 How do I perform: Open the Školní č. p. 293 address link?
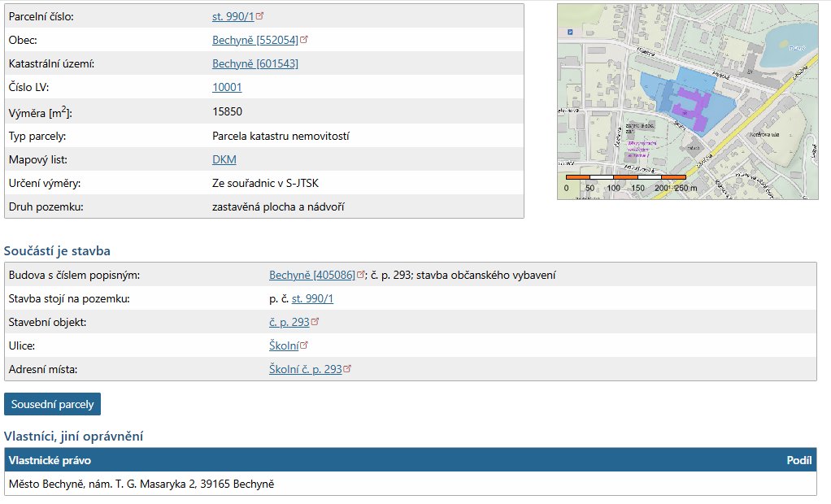[306, 369]
